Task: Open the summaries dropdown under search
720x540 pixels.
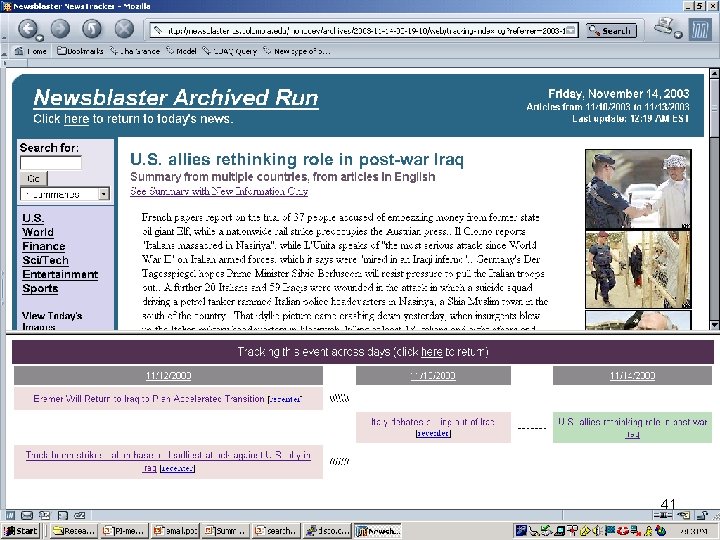Action: click(x=65, y=194)
